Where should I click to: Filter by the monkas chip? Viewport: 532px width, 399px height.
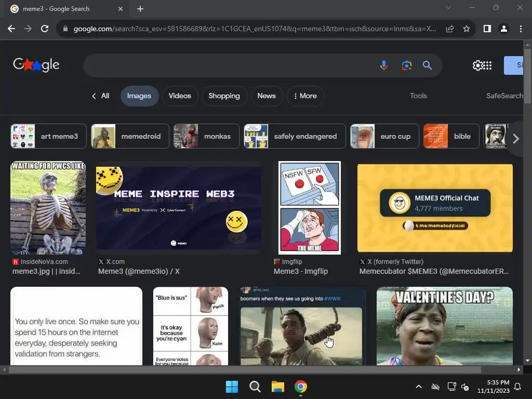point(206,136)
